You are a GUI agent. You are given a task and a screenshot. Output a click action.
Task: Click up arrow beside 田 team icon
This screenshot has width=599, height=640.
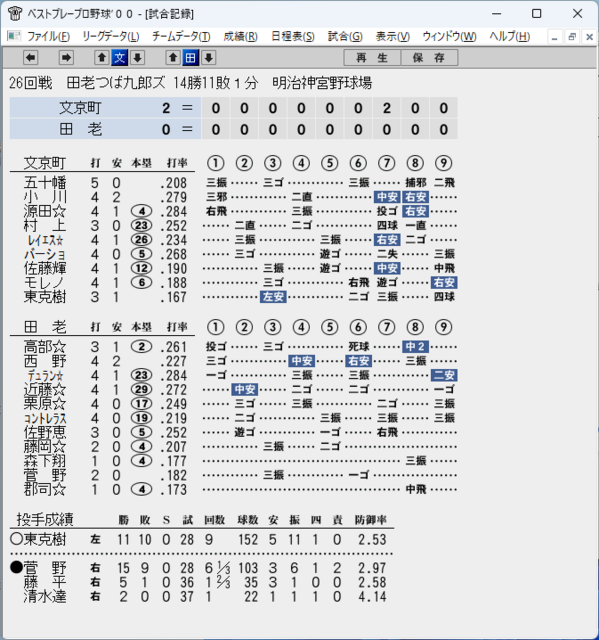tap(173, 58)
